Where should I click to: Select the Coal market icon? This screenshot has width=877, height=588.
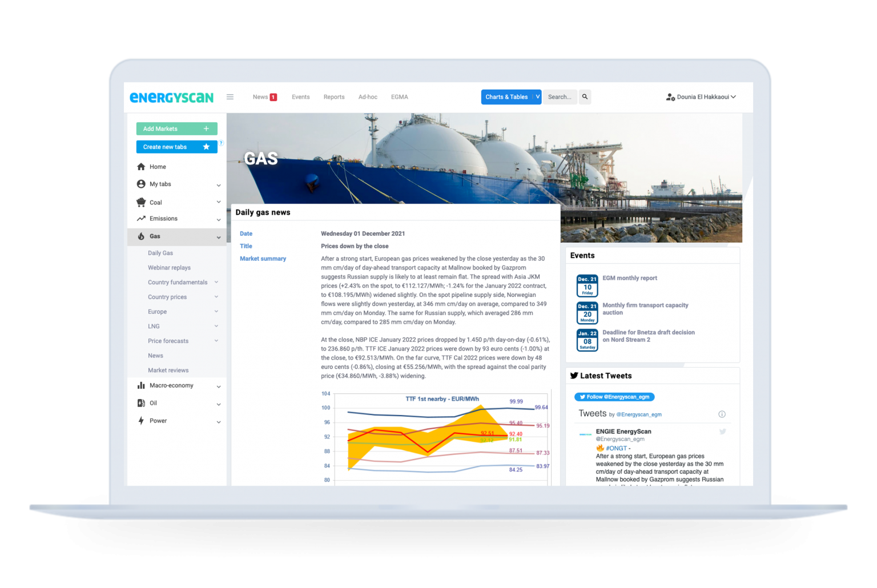pyautogui.click(x=141, y=202)
